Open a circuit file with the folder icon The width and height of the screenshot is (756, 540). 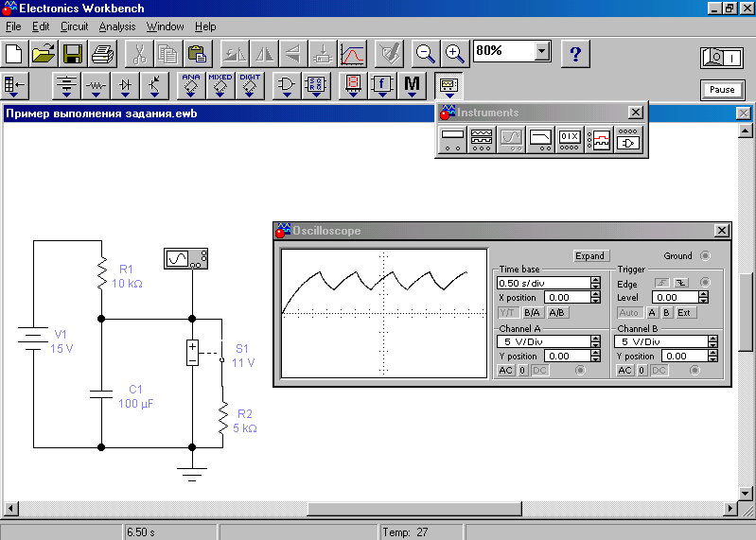tap(44, 54)
